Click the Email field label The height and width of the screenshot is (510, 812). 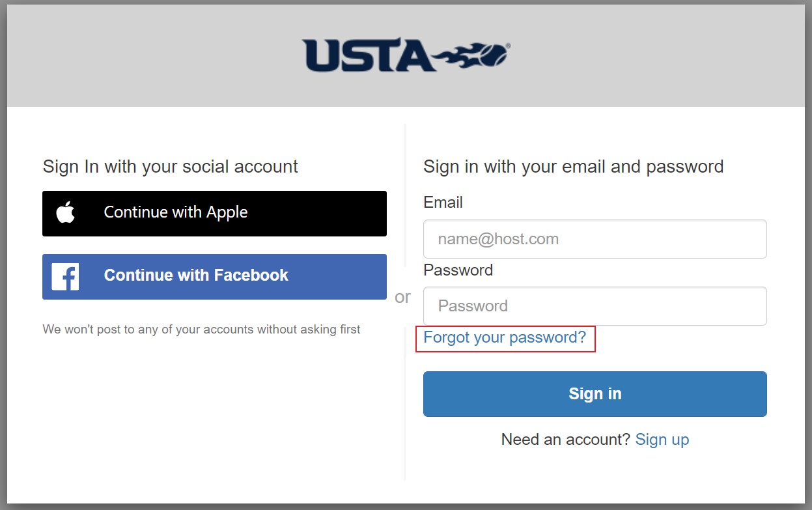click(443, 203)
